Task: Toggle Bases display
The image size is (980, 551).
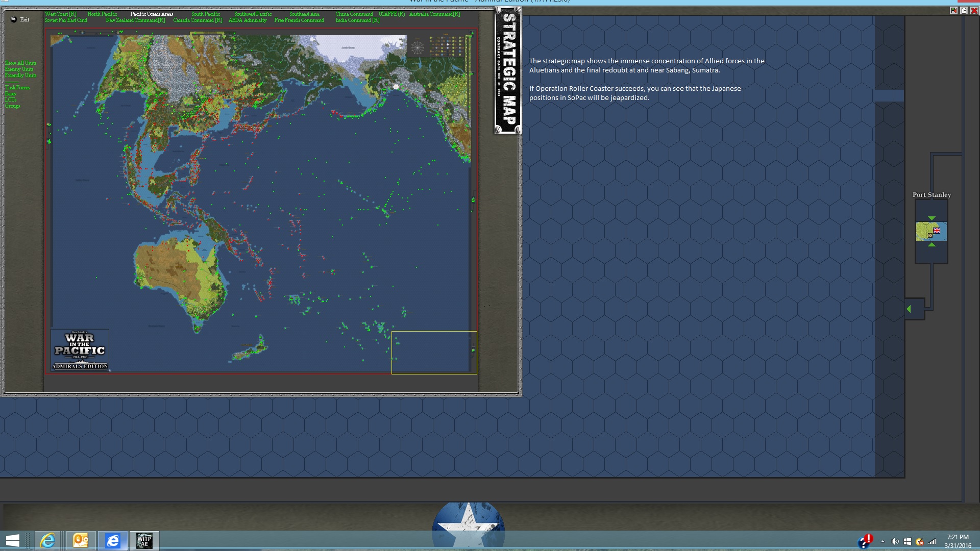Action: [x=10, y=94]
